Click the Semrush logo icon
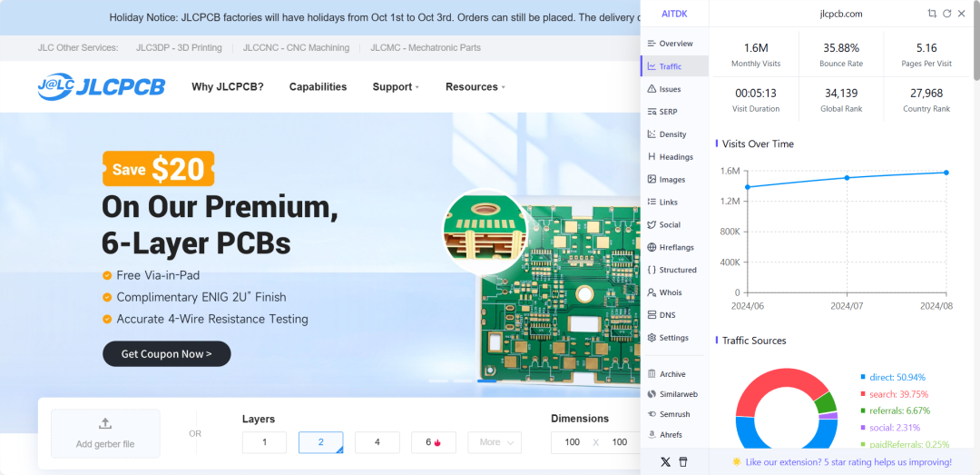Image resolution: width=980 pixels, height=475 pixels. (652, 413)
